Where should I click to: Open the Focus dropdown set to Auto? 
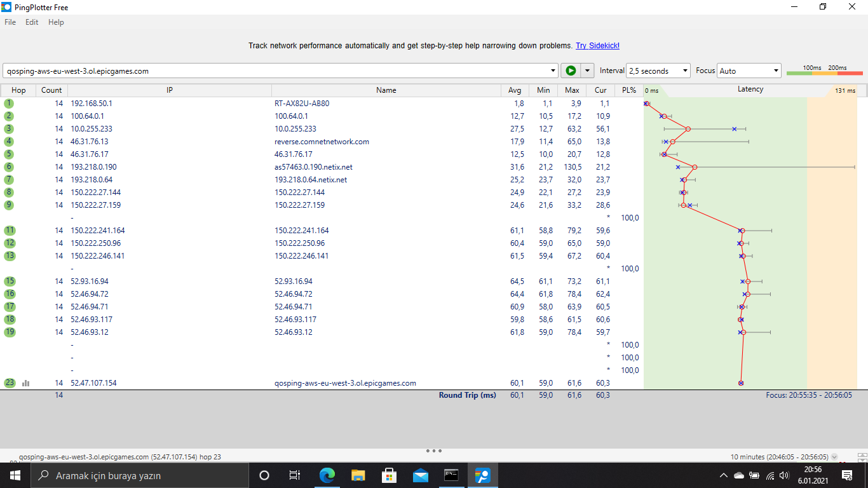click(749, 71)
